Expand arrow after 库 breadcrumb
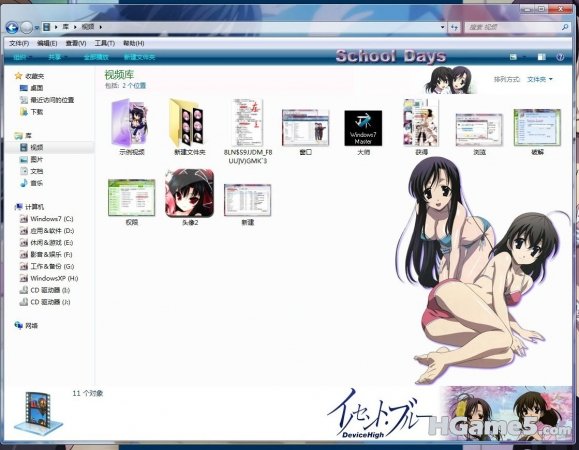Image resolution: width=579 pixels, height=450 pixels. click(75, 27)
